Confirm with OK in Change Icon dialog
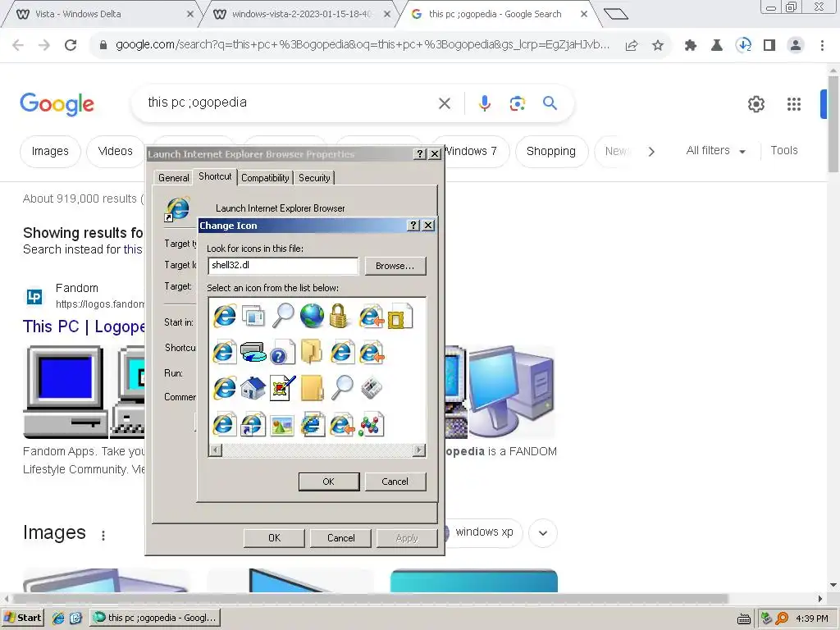 [x=328, y=481]
